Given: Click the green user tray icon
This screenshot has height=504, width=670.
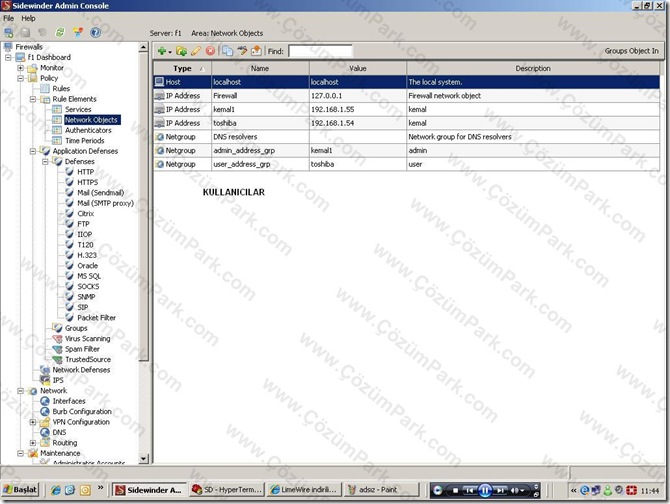Looking at the screenshot, I should click(x=608, y=490).
